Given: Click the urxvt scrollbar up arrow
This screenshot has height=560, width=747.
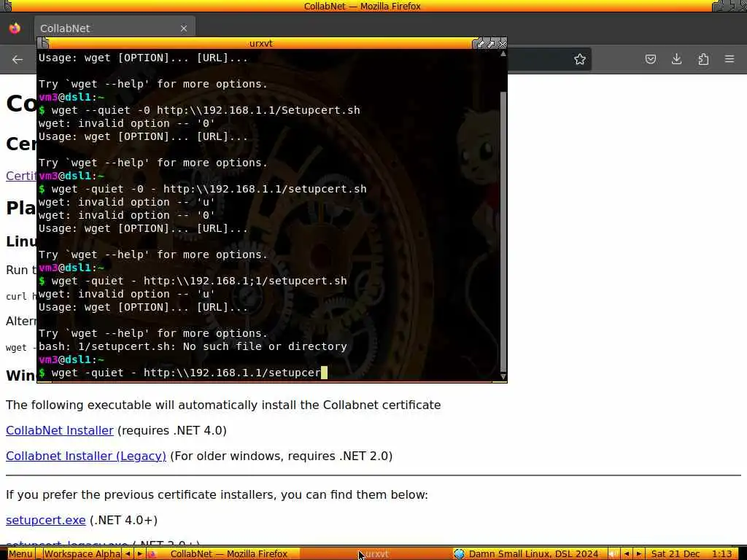Looking at the screenshot, I should (x=503, y=54).
